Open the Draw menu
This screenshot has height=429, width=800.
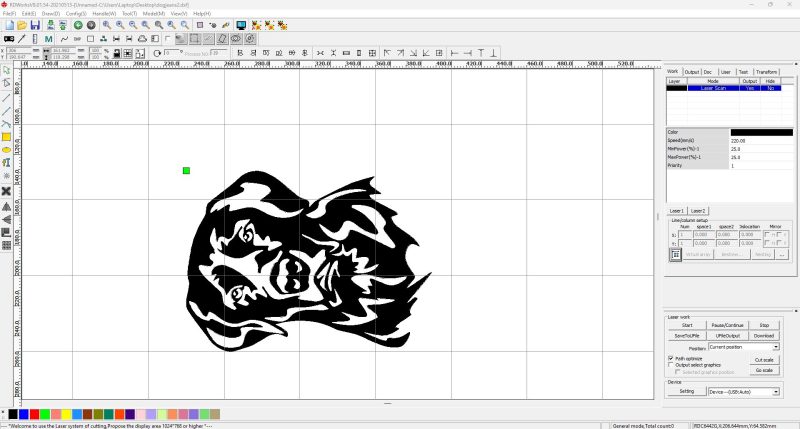click(51, 14)
